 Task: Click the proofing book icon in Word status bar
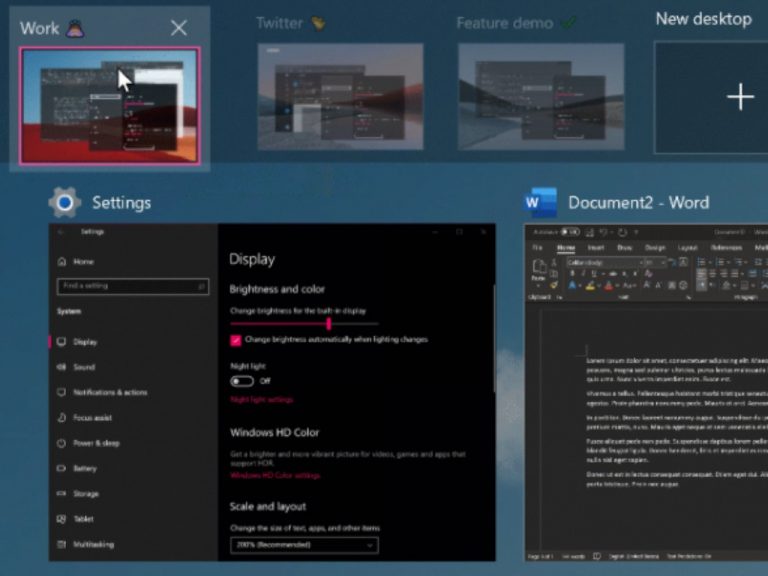pos(597,556)
